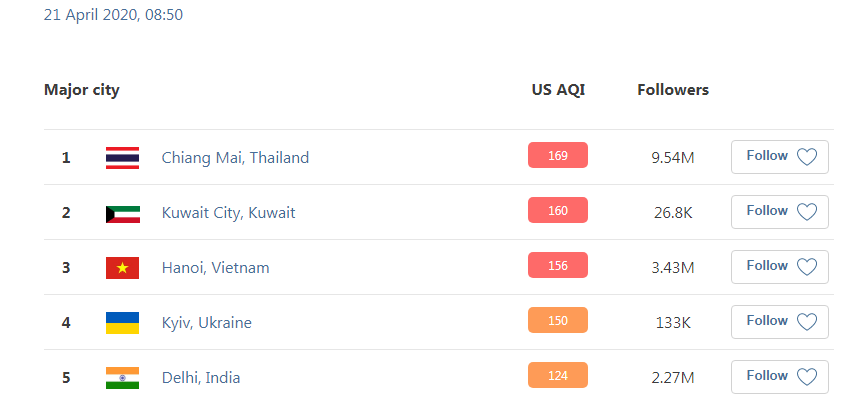Click heart icon in Hanoi row
This screenshot has height=404, width=846.
coord(807,267)
